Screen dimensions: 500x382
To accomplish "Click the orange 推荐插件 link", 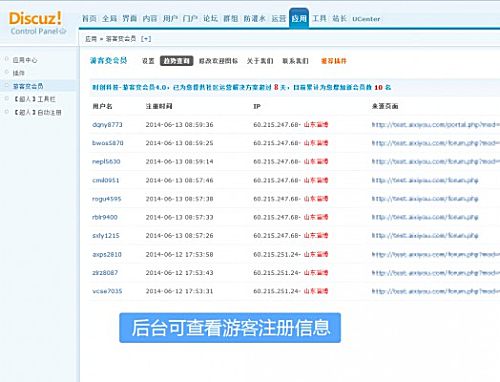I will (334, 61).
